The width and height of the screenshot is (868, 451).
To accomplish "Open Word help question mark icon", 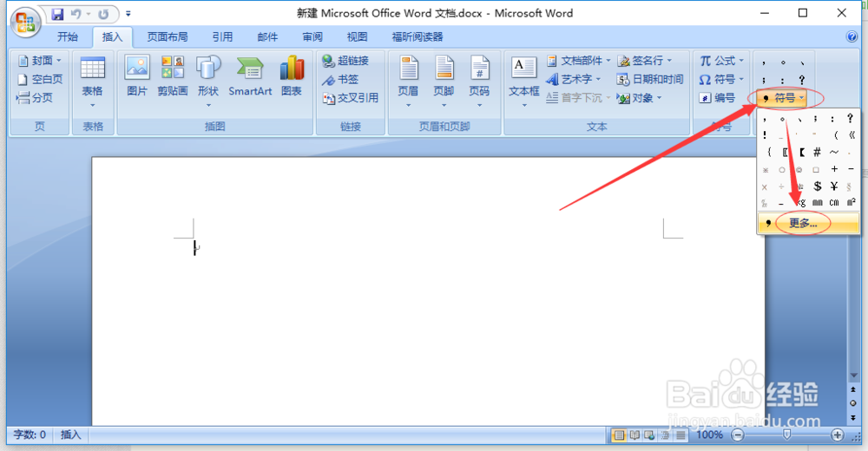I will tap(852, 37).
